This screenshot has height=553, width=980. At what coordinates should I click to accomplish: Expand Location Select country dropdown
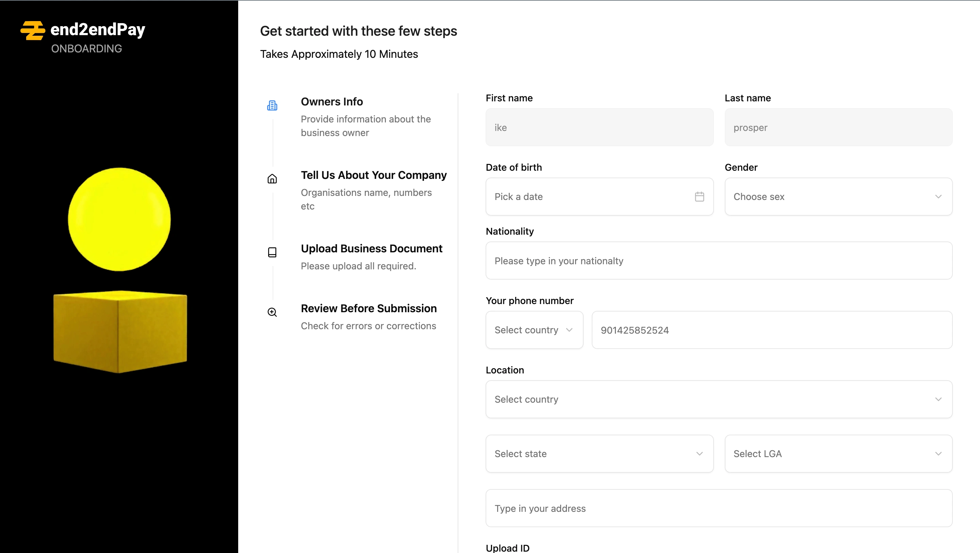(719, 399)
